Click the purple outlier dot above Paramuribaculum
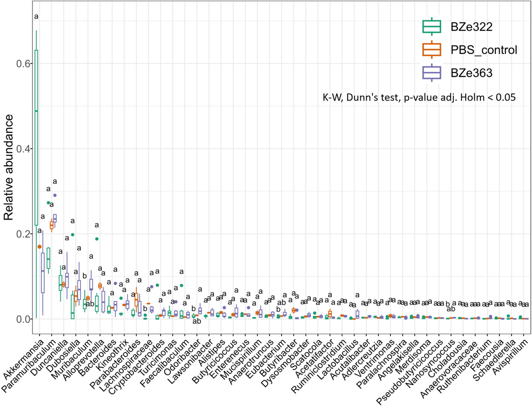This screenshot has width=532, height=406. click(x=55, y=195)
